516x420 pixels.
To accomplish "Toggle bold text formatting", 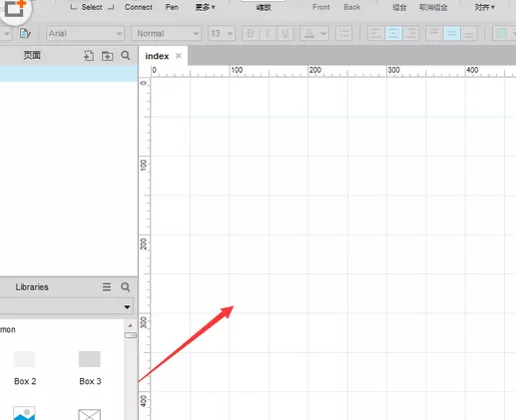I will pos(251,33).
